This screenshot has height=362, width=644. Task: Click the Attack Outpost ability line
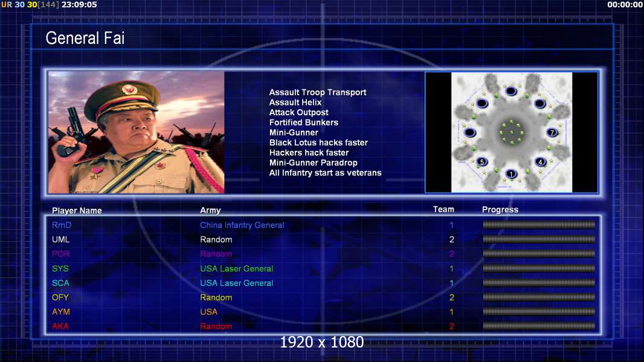(x=299, y=112)
